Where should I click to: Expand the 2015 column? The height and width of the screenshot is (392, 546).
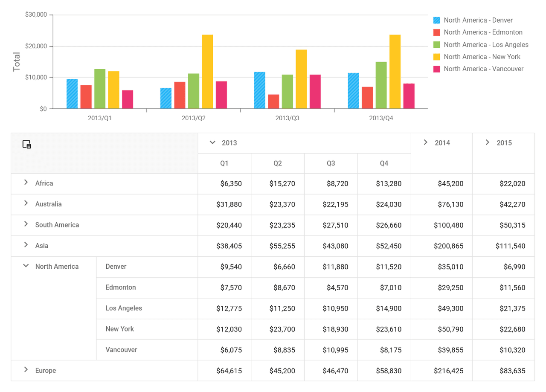(487, 142)
